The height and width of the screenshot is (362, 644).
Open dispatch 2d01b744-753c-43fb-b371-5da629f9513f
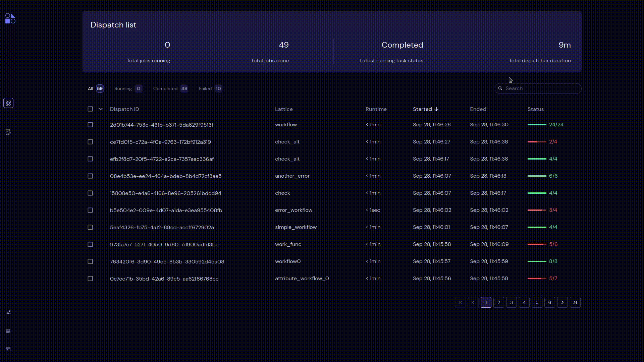(x=162, y=125)
